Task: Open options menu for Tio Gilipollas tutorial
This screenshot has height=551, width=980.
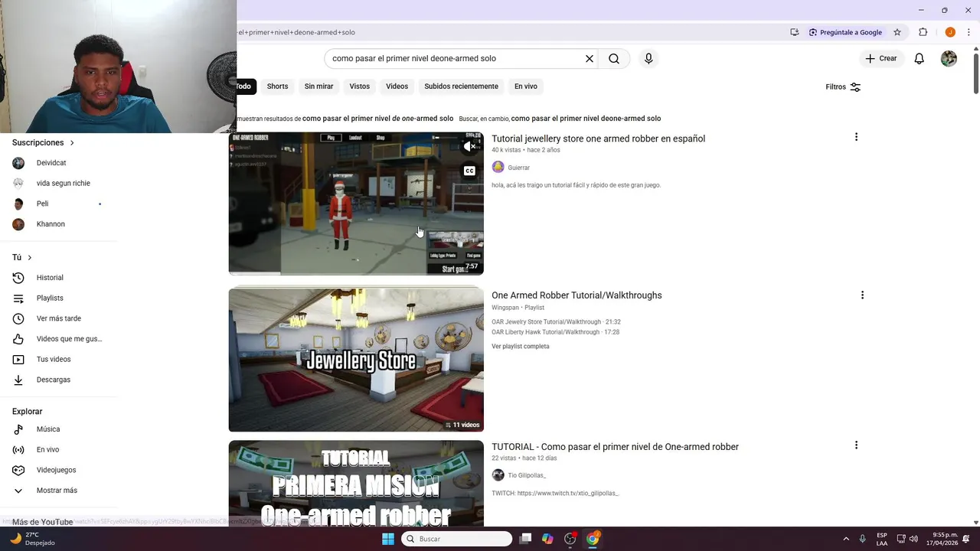Action: pyautogui.click(x=856, y=445)
